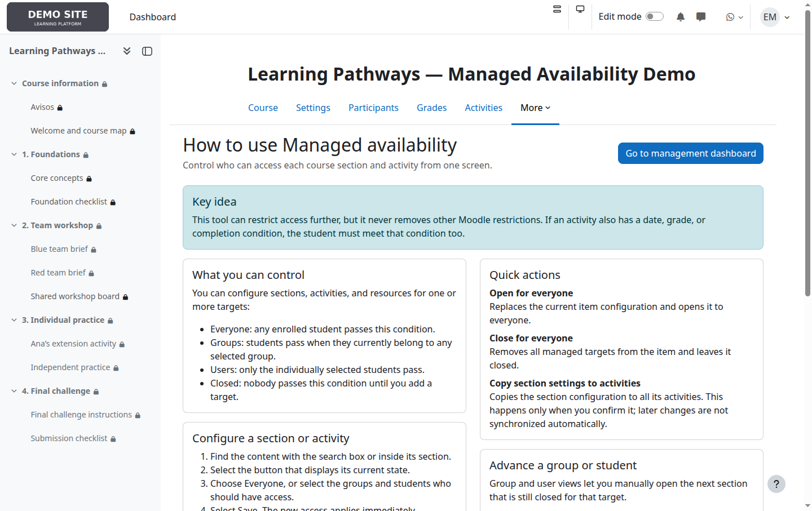Viewport: 812px width, 511px height.
Task: Click lock icon beside Core concepts
Action: 89,179
